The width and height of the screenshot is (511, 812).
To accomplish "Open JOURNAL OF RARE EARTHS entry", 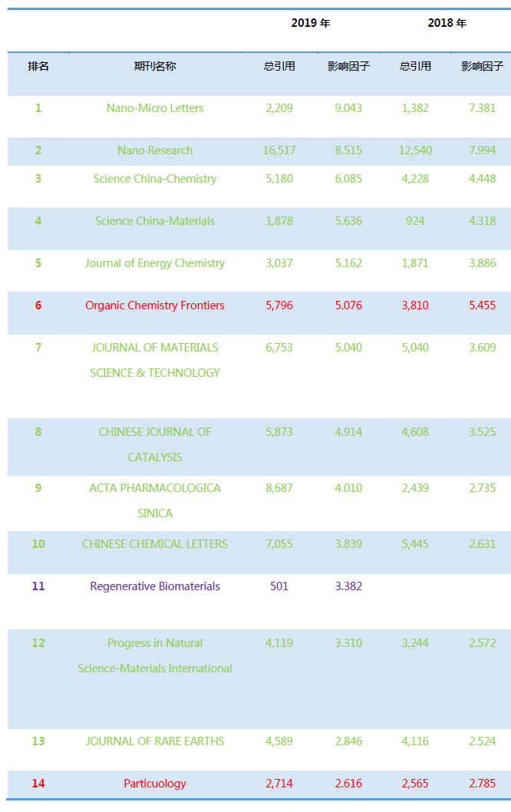I will pos(155,741).
